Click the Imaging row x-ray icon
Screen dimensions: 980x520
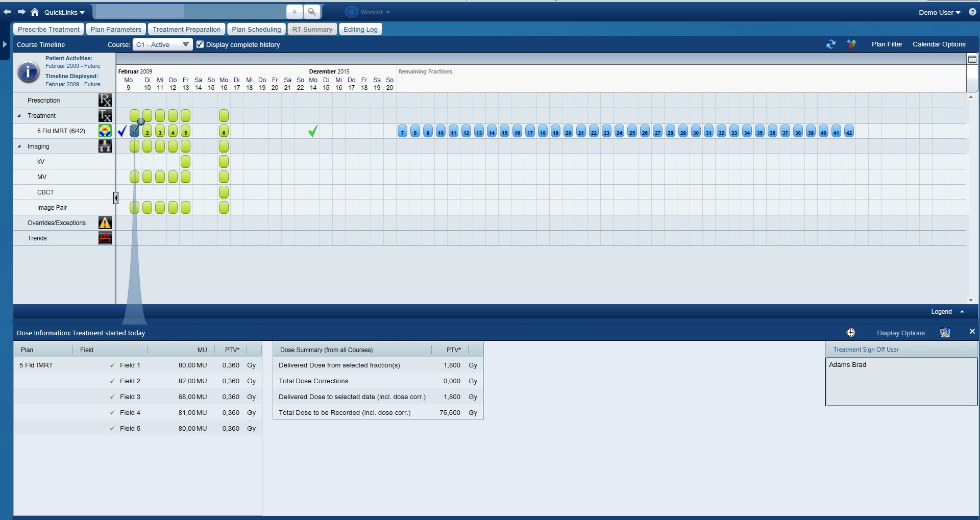(x=105, y=146)
